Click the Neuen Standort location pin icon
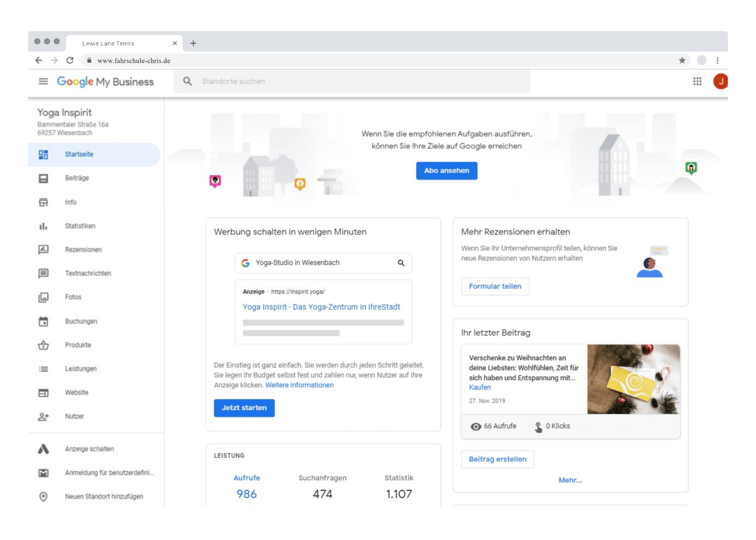Viewport: 756px width, 540px height. pyautogui.click(x=43, y=497)
